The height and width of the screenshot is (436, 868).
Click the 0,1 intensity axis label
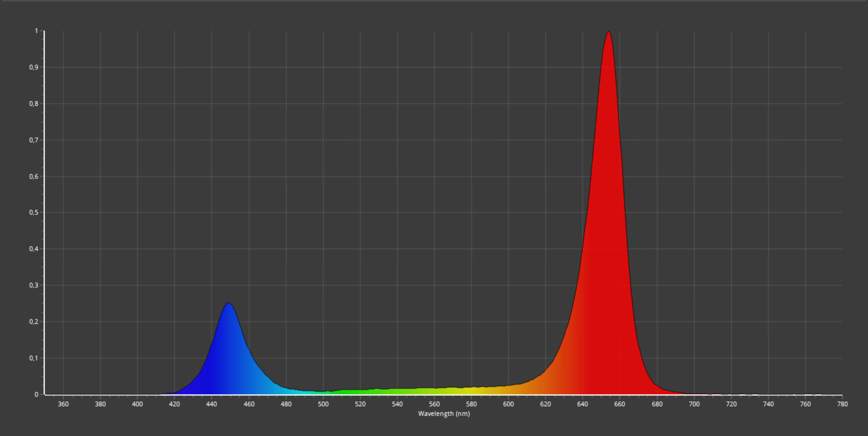[33, 358]
